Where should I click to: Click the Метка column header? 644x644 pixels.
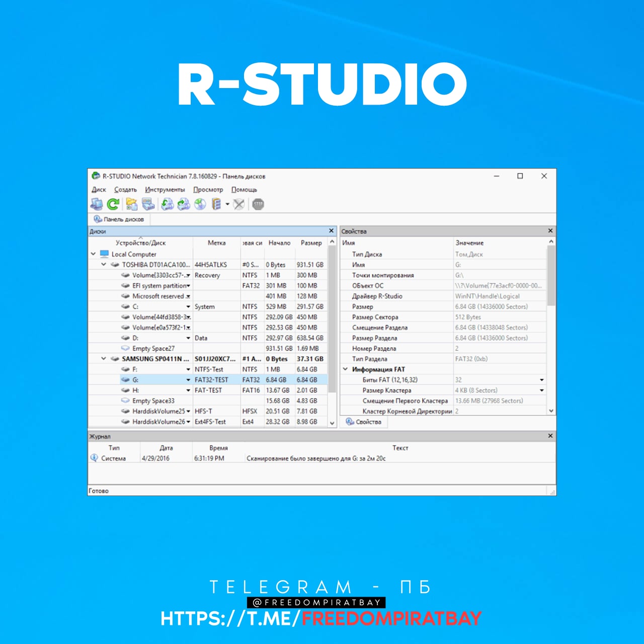pyautogui.click(x=217, y=243)
